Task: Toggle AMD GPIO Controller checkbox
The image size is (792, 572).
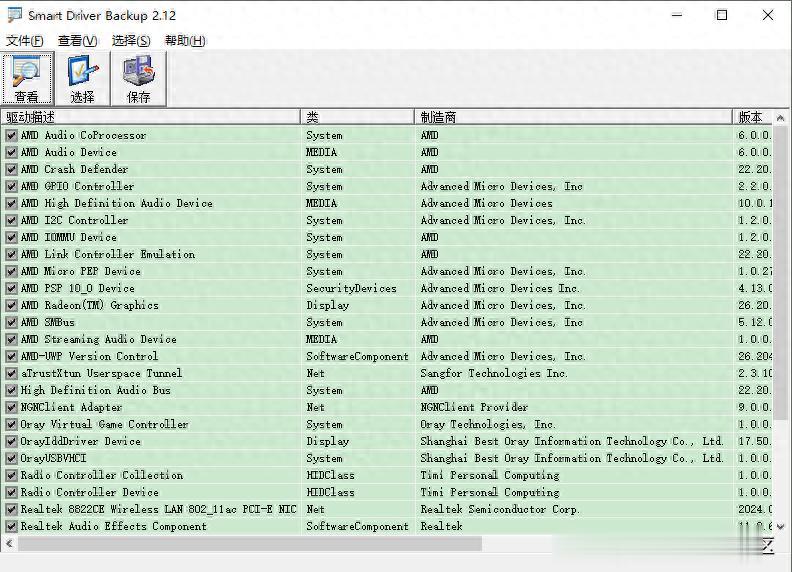Action: tap(11, 186)
